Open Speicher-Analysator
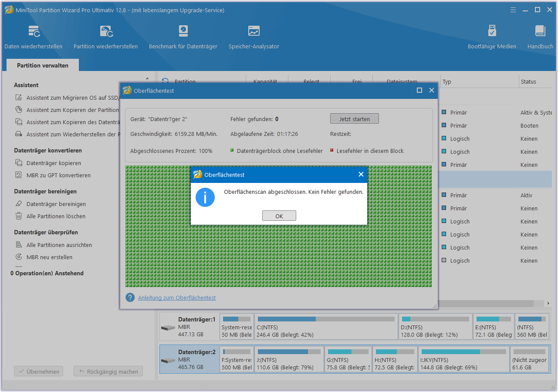Viewport: 558px width, 392px height. point(254,37)
